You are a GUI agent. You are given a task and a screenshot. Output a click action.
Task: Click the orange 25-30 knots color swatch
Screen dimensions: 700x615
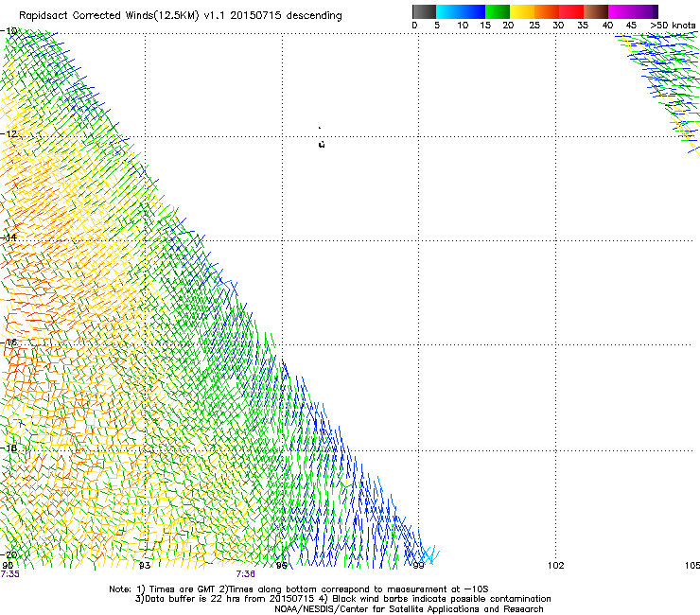(x=547, y=11)
